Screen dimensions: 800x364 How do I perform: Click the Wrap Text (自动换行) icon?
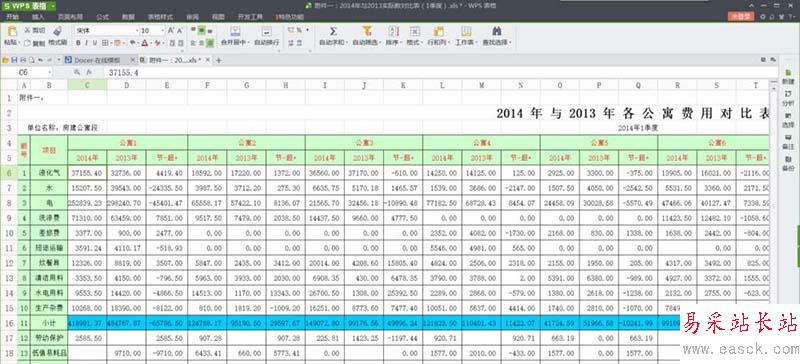point(266,31)
